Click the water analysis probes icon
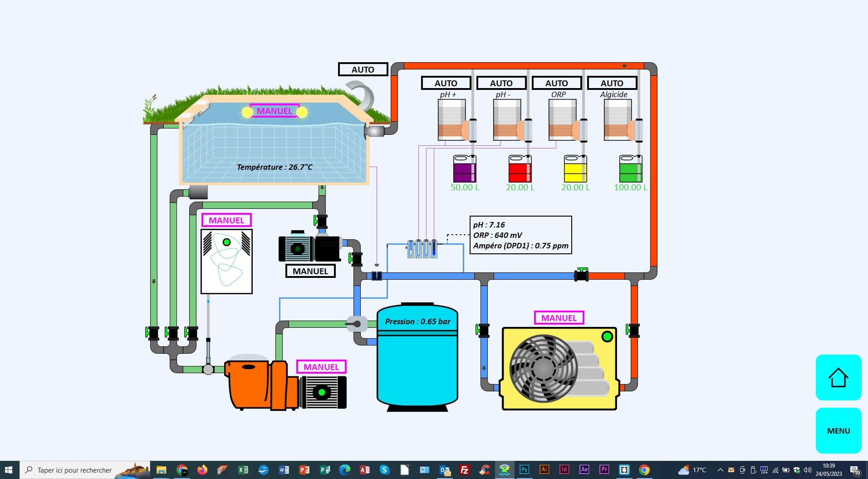Image resolution: width=868 pixels, height=479 pixels. tap(422, 247)
